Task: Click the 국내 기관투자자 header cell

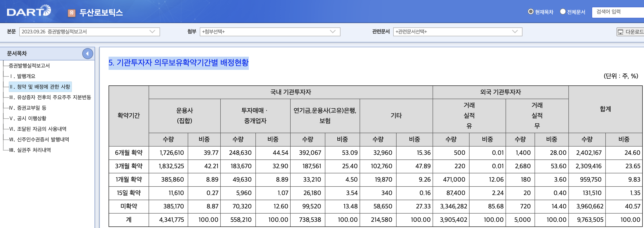Action: pos(291,92)
